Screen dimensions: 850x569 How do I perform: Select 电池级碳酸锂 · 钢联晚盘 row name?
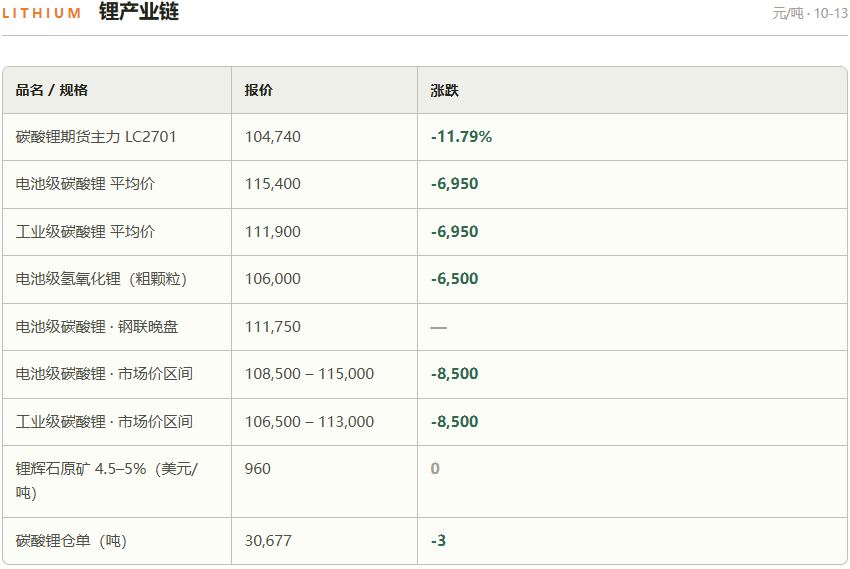[96, 327]
